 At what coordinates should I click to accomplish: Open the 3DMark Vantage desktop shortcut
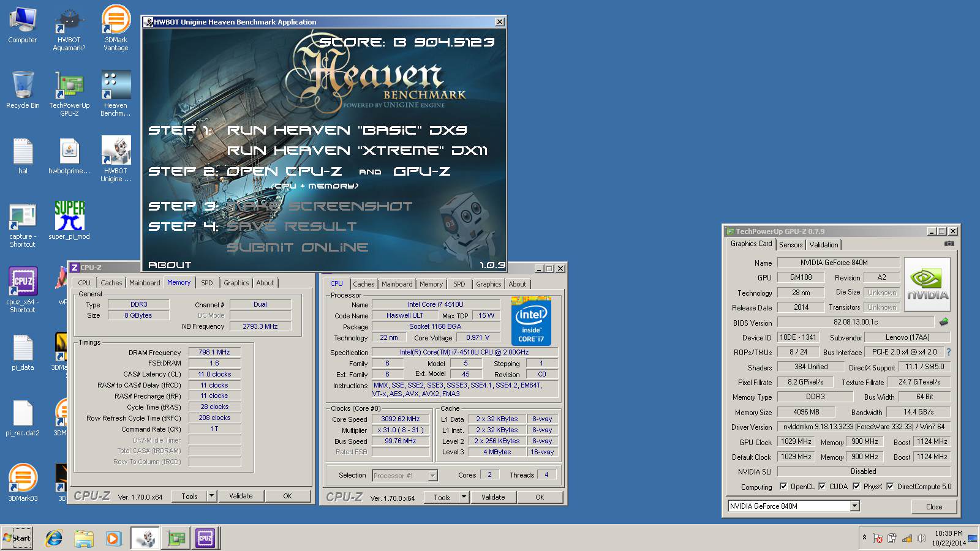pos(116,28)
